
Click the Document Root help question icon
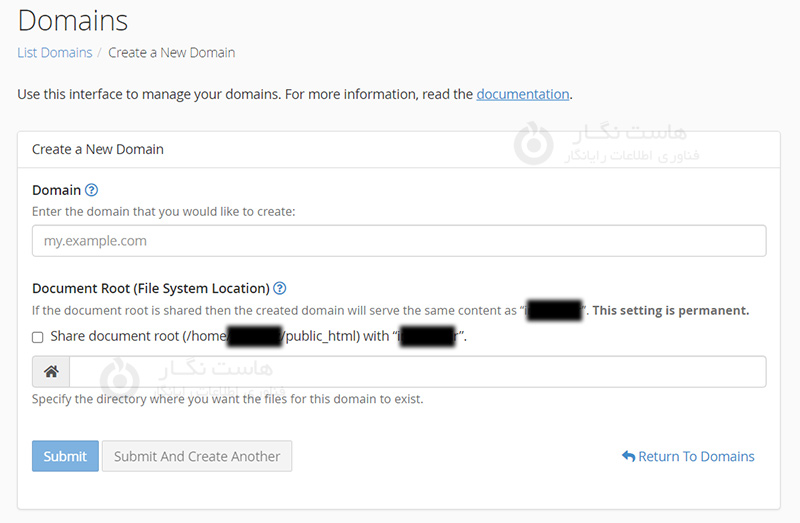[x=280, y=288]
